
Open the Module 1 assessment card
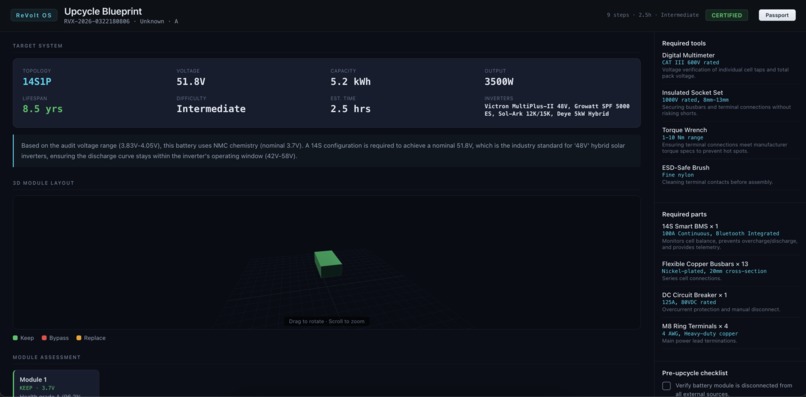(56, 383)
